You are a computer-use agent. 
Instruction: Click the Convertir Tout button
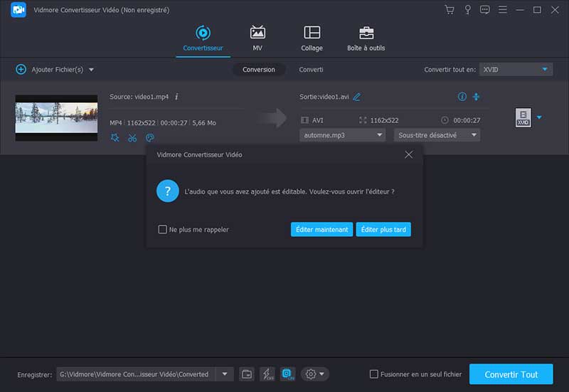pos(511,374)
